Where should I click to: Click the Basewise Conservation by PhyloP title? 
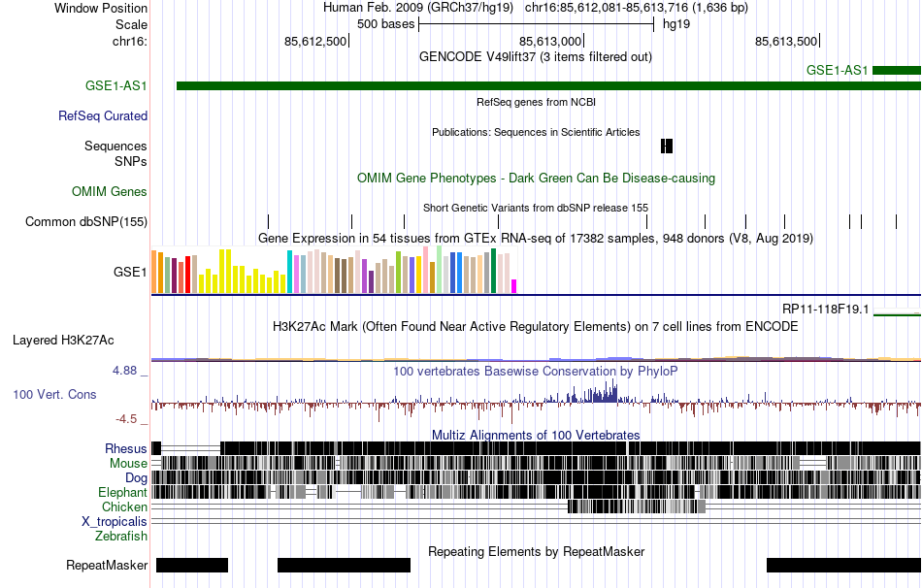tap(536, 371)
